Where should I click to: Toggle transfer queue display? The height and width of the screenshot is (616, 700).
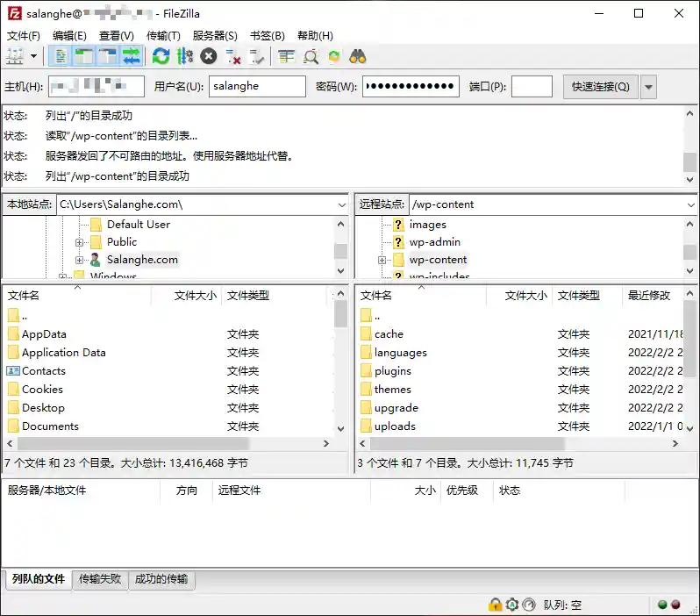(132, 56)
